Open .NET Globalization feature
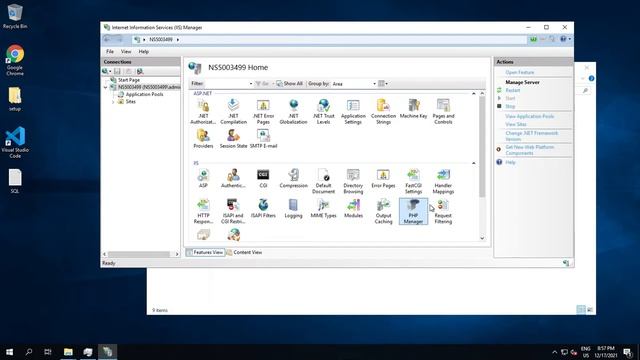 click(x=293, y=111)
